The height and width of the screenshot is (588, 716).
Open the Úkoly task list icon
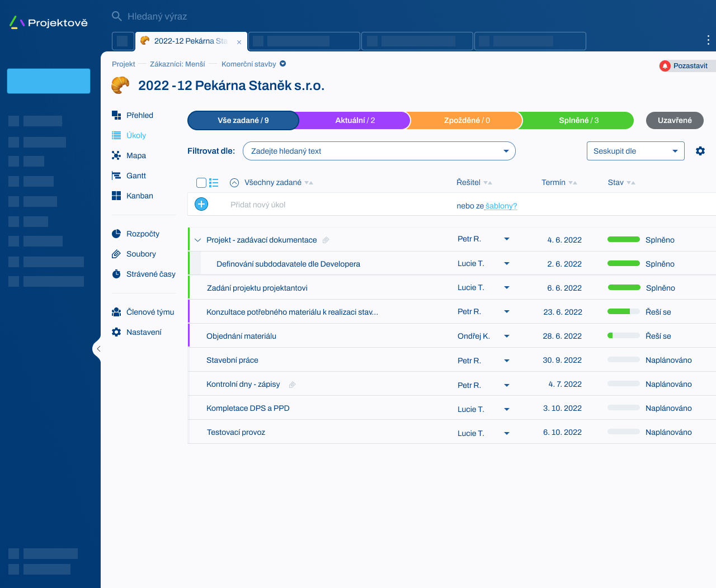[x=116, y=135]
